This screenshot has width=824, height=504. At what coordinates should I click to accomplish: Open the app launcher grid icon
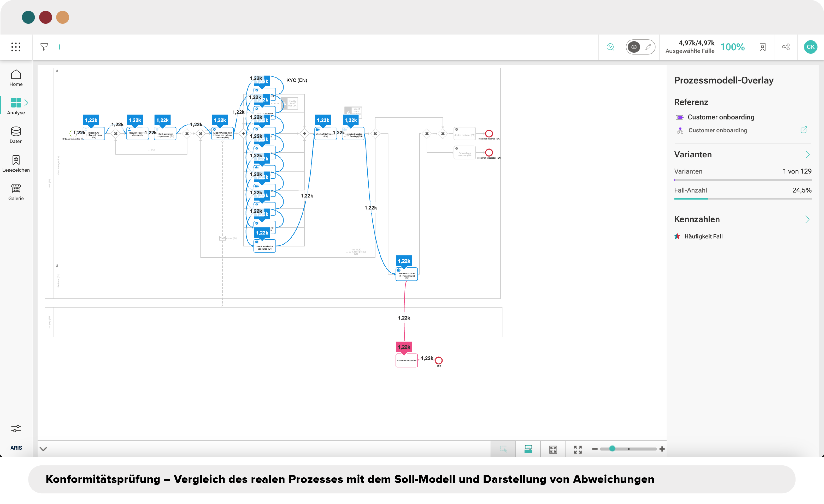(16, 47)
